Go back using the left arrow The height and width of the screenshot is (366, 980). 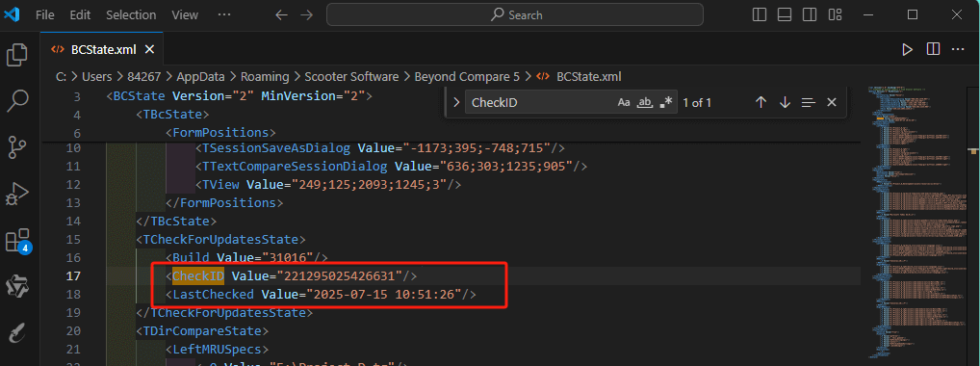point(282,14)
